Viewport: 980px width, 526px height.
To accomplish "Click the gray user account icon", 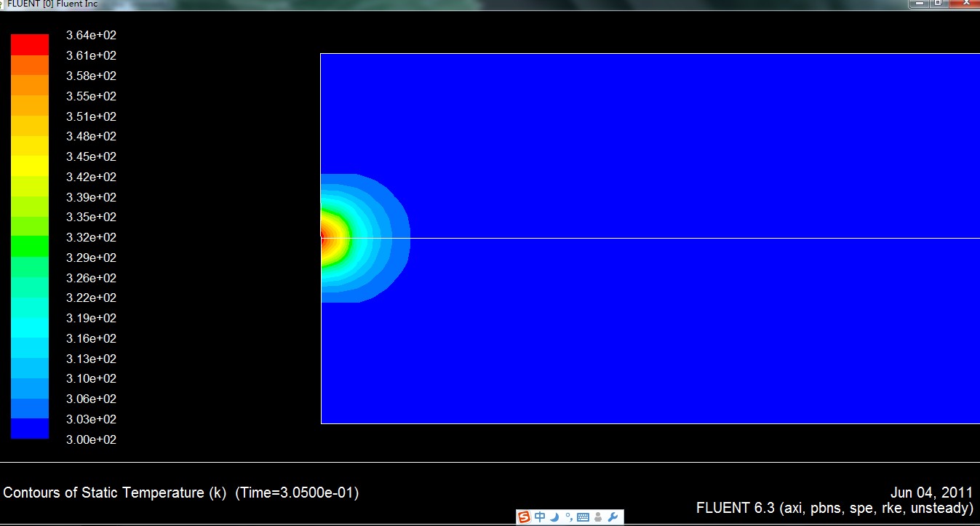I will click(598, 517).
